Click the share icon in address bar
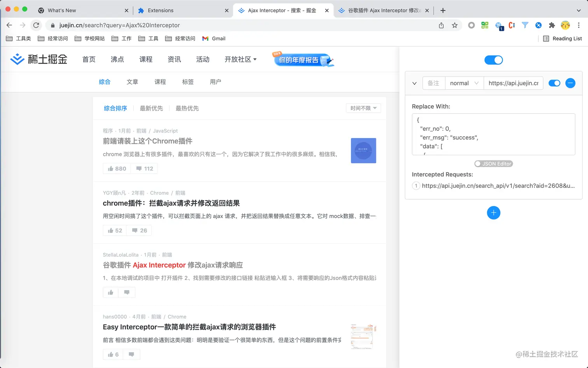 click(x=441, y=25)
